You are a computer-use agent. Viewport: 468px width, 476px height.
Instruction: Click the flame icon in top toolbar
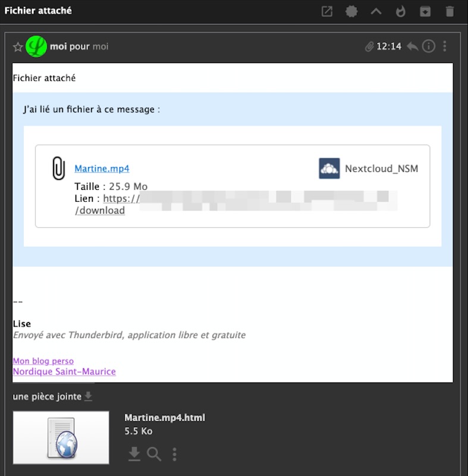pos(401,11)
